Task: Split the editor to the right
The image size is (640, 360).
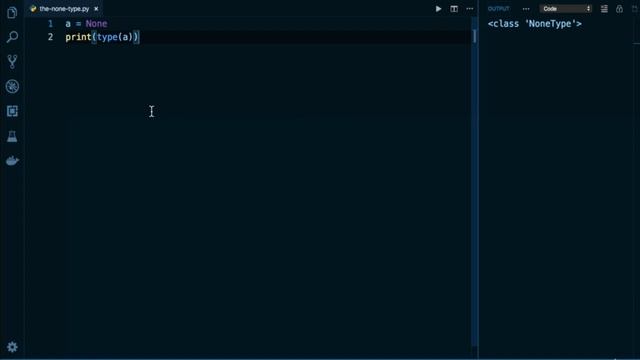Action: (x=454, y=9)
